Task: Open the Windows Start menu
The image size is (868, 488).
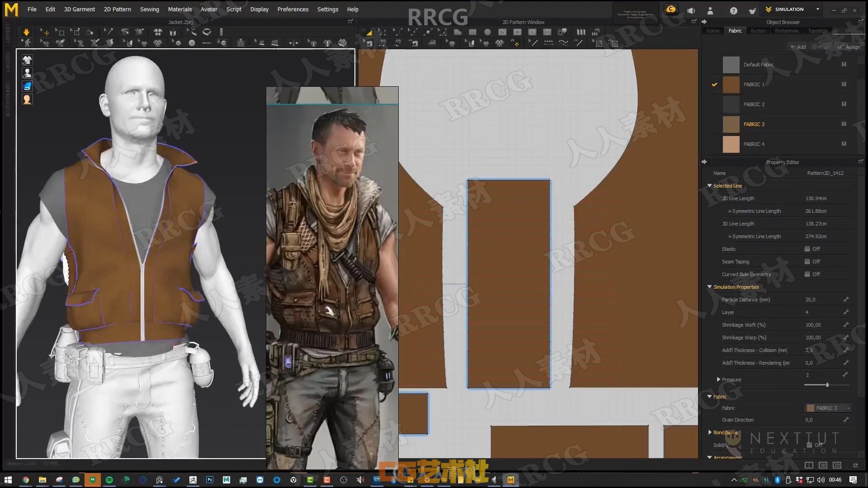Action: [8, 480]
